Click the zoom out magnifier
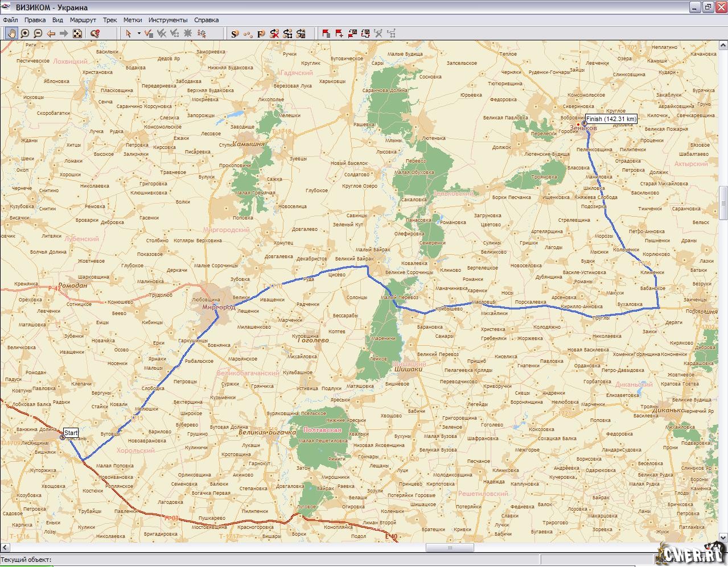The height and width of the screenshot is (567, 728). 38,34
